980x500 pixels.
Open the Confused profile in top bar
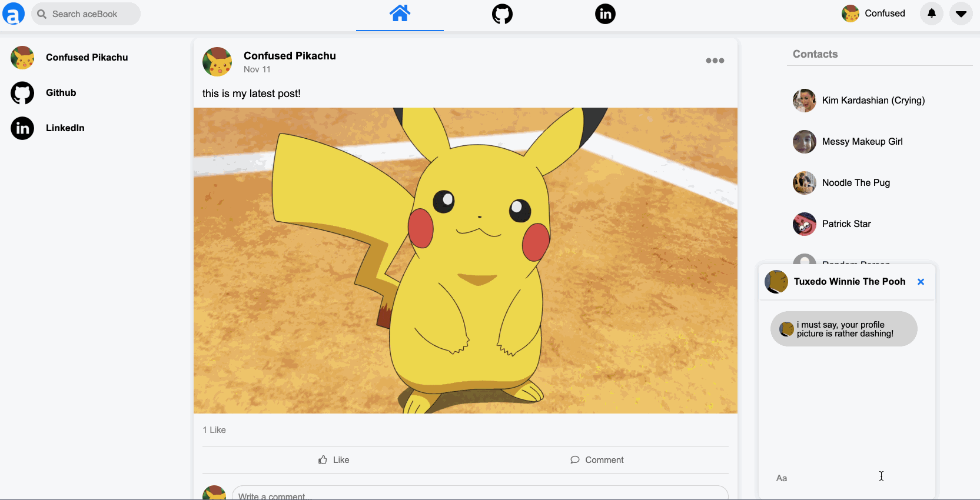873,14
